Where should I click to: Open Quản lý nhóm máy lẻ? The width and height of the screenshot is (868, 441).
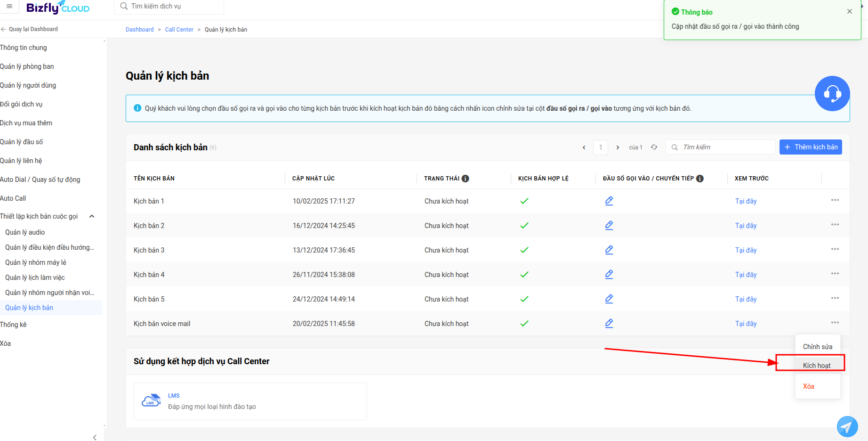(x=36, y=262)
